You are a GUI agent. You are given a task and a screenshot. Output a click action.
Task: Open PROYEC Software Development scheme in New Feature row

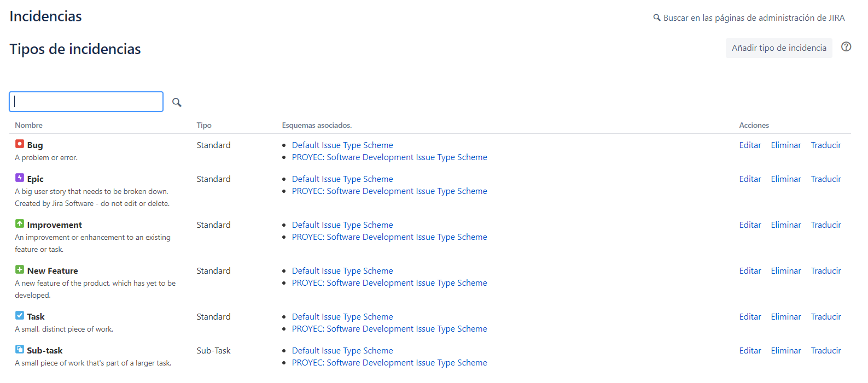(x=389, y=283)
